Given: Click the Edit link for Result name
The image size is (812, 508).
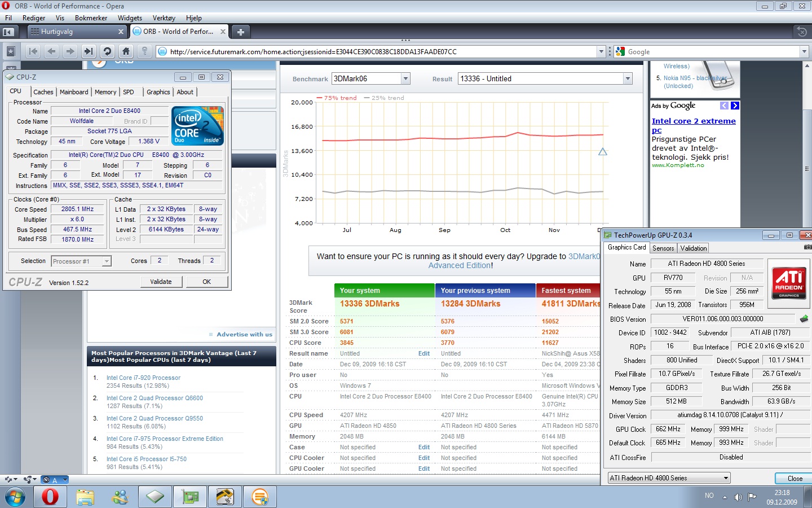Looking at the screenshot, I should (424, 354).
